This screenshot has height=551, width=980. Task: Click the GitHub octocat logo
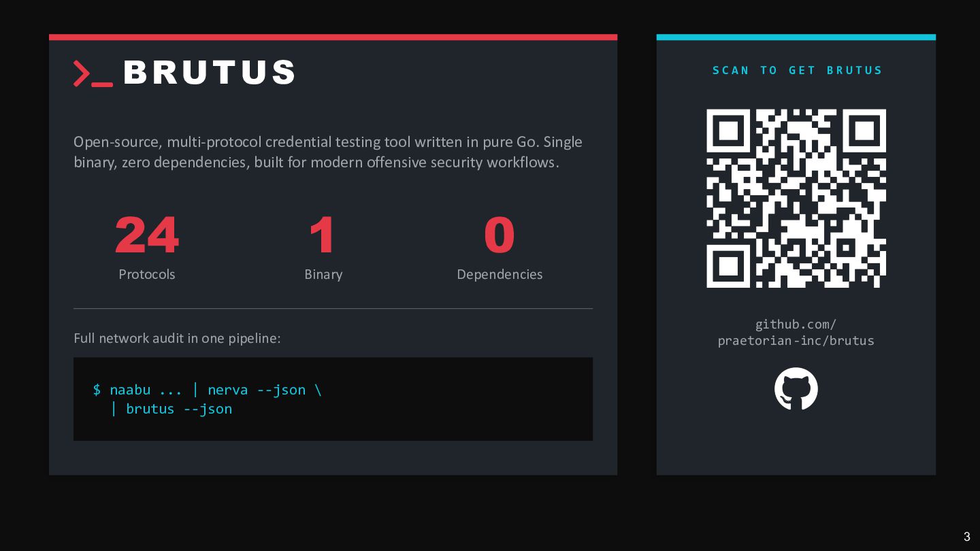coord(796,389)
